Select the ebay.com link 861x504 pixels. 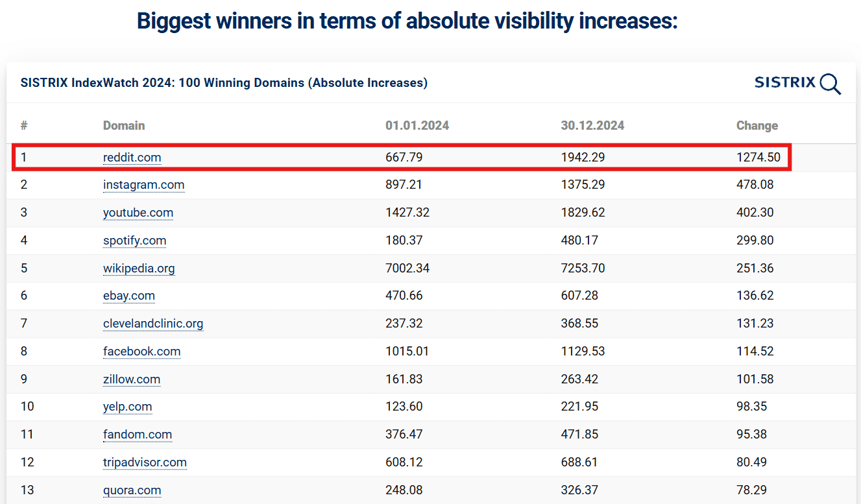[x=128, y=296]
